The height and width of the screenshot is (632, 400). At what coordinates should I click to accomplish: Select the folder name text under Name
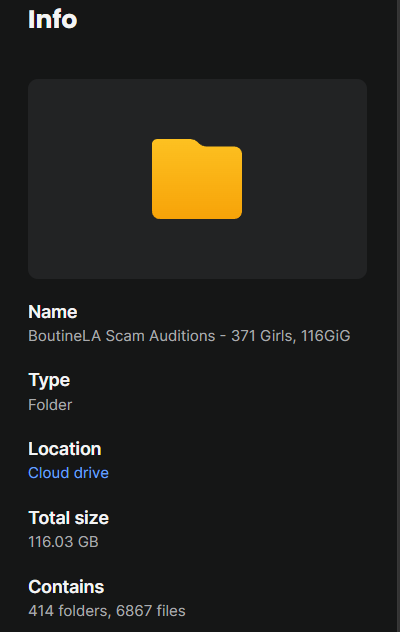tap(189, 336)
